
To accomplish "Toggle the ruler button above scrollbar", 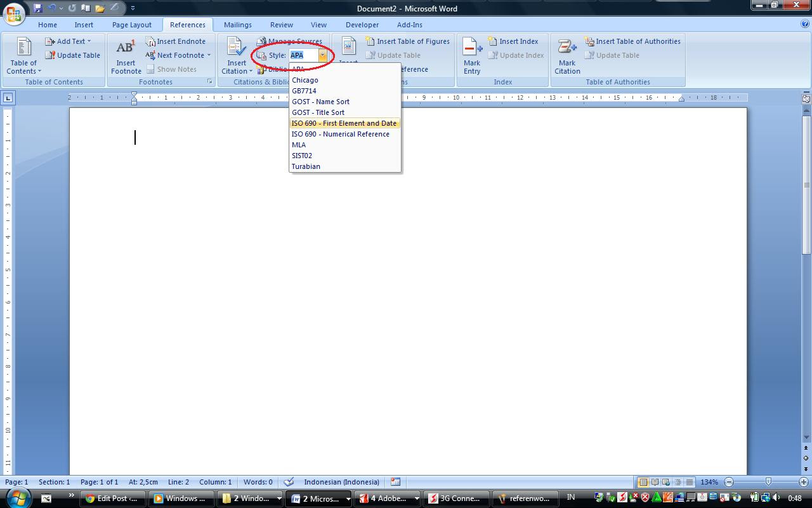I will coord(806,98).
